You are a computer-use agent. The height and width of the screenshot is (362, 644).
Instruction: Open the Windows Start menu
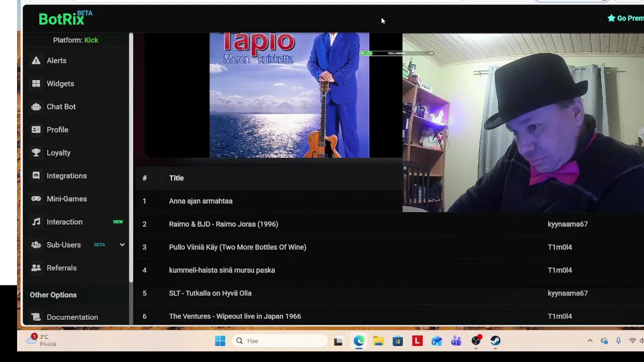click(x=220, y=341)
